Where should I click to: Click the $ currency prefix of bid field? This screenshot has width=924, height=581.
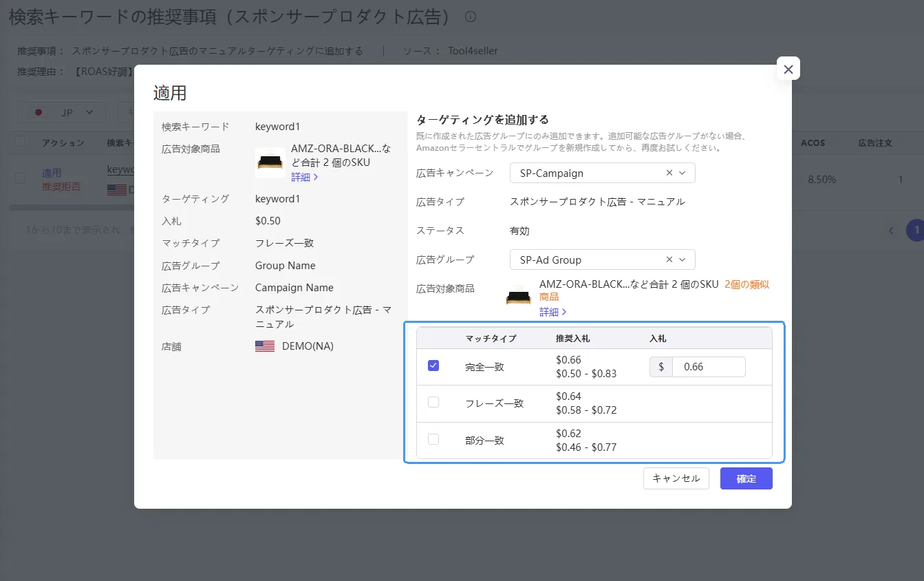pyautogui.click(x=661, y=367)
